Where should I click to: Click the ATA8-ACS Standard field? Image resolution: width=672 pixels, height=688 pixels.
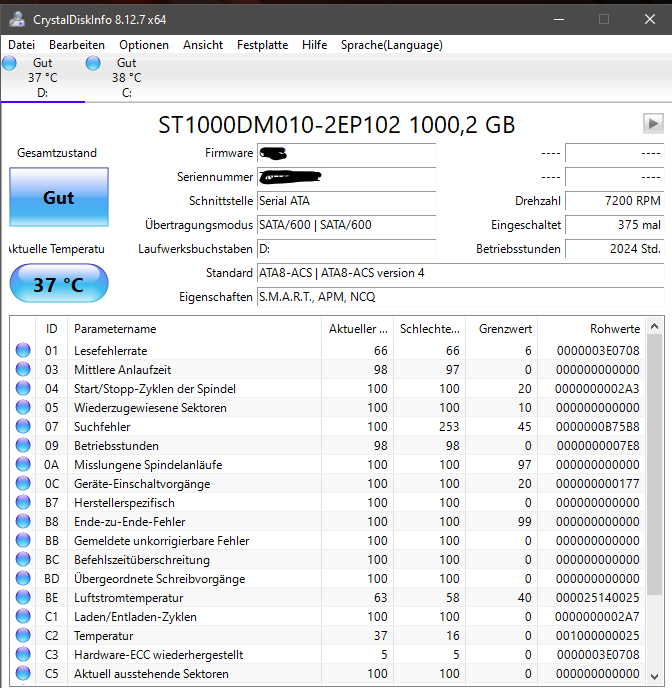pos(461,273)
